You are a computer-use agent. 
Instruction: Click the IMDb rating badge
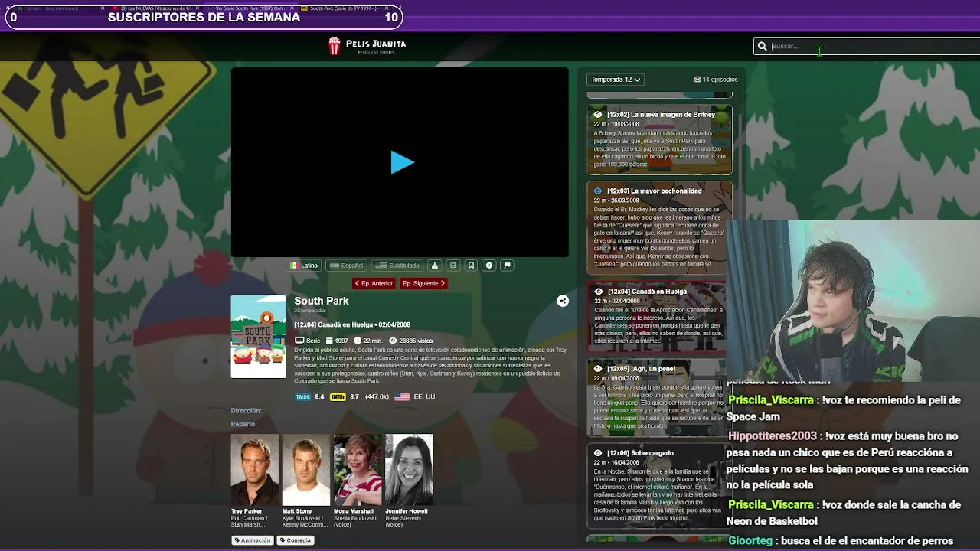338,397
